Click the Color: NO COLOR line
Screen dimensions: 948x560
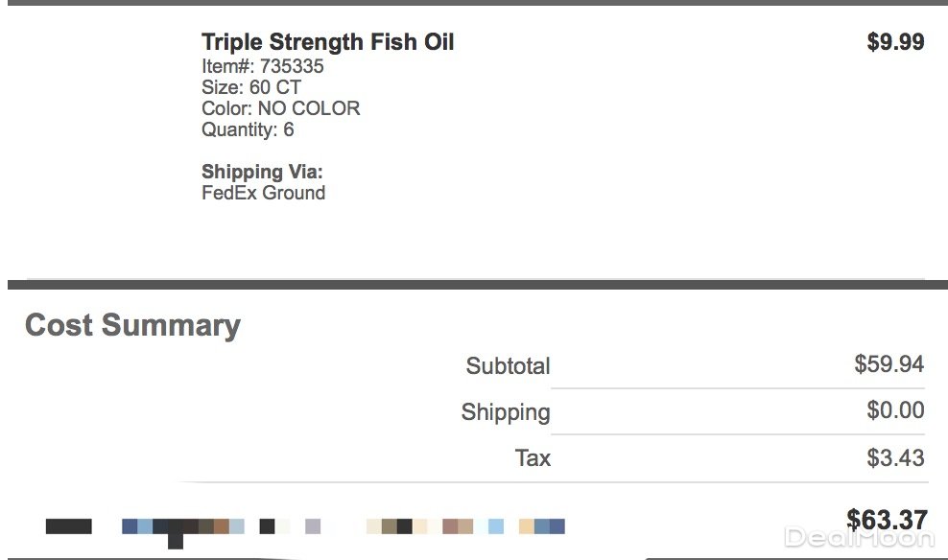pos(280,108)
